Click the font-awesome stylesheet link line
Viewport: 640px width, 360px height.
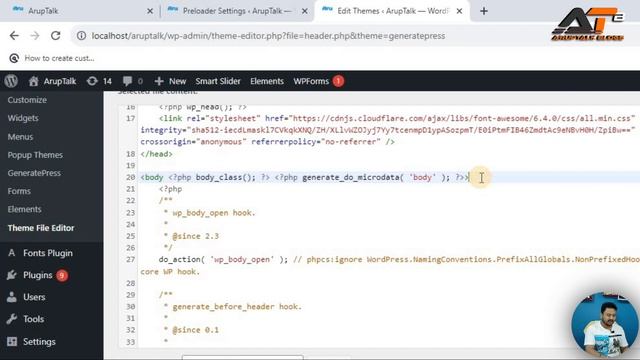(397, 118)
